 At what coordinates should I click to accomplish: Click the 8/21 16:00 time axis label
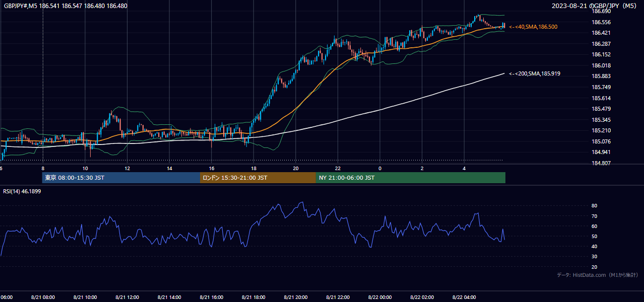(212, 297)
